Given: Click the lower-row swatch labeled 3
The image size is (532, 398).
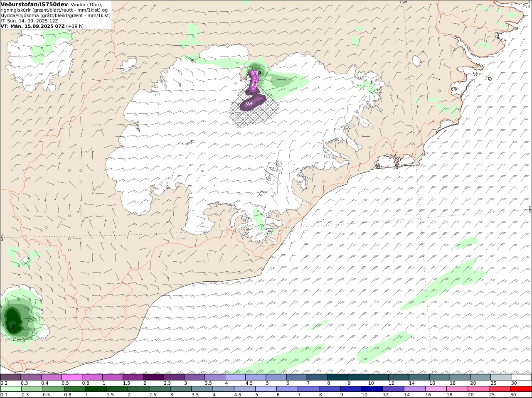Looking at the screenshot, I should (x=180, y=389).
